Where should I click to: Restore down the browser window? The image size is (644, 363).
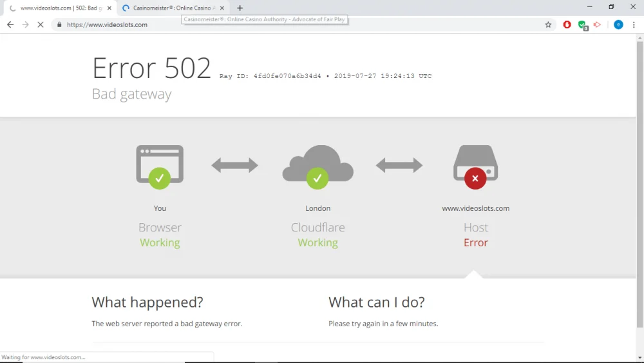[611, 7]
